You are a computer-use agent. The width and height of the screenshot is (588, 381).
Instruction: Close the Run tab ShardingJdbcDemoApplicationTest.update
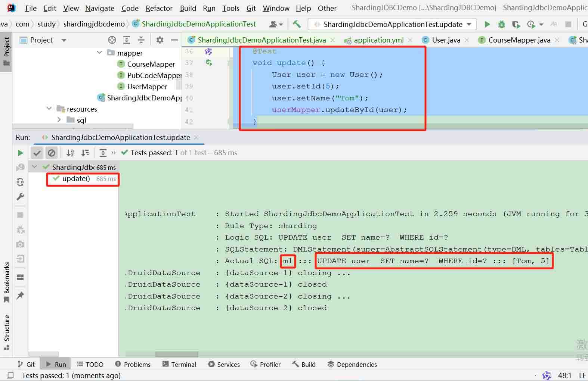click(x=196, y=137)
